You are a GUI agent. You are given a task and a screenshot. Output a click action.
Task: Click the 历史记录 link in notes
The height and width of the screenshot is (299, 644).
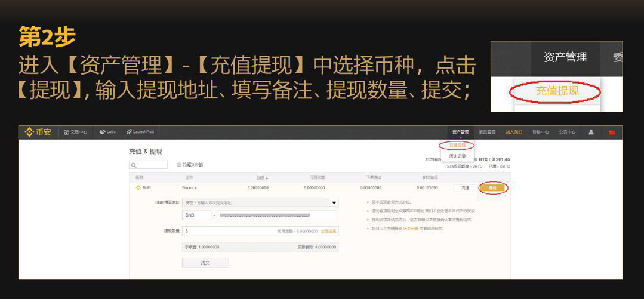click(x=410, y=229)
